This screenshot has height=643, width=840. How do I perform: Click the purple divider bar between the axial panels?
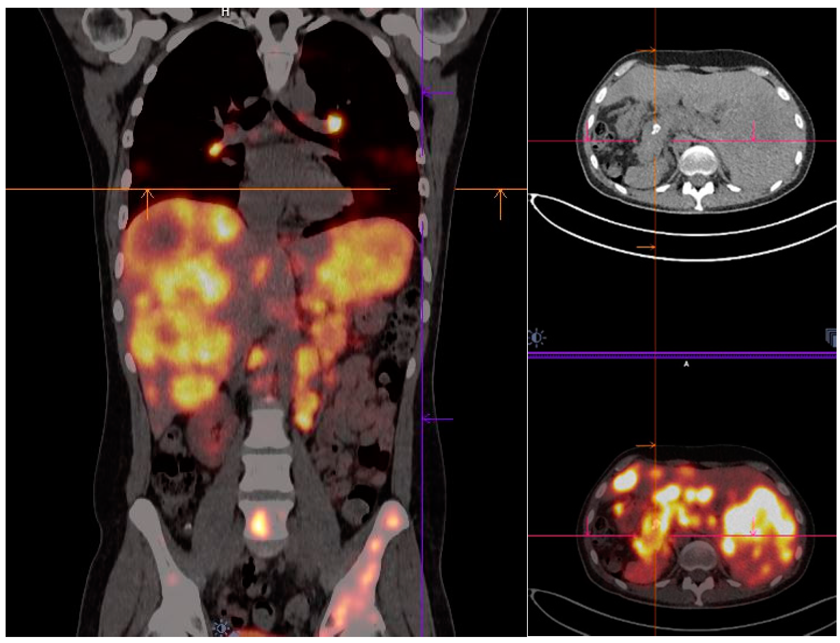click(732, 355)
